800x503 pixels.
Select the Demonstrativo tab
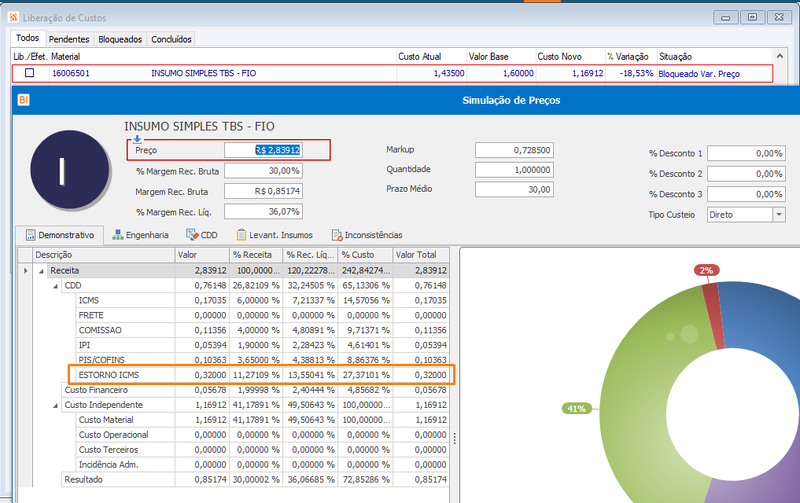(60, 235)
